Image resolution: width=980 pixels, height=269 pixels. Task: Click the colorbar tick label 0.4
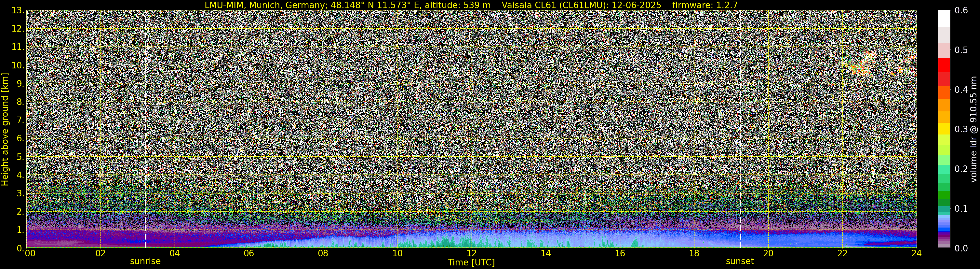point(961,90)
